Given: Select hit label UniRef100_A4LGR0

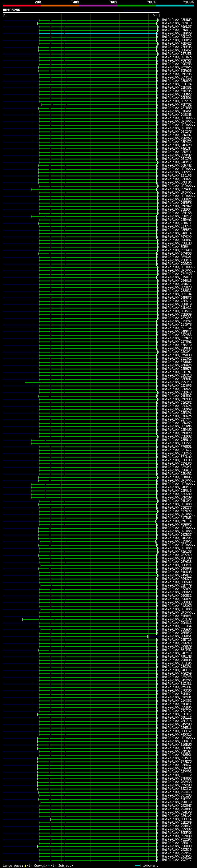Looking at the screenshot, I should (x=176, y=145).
